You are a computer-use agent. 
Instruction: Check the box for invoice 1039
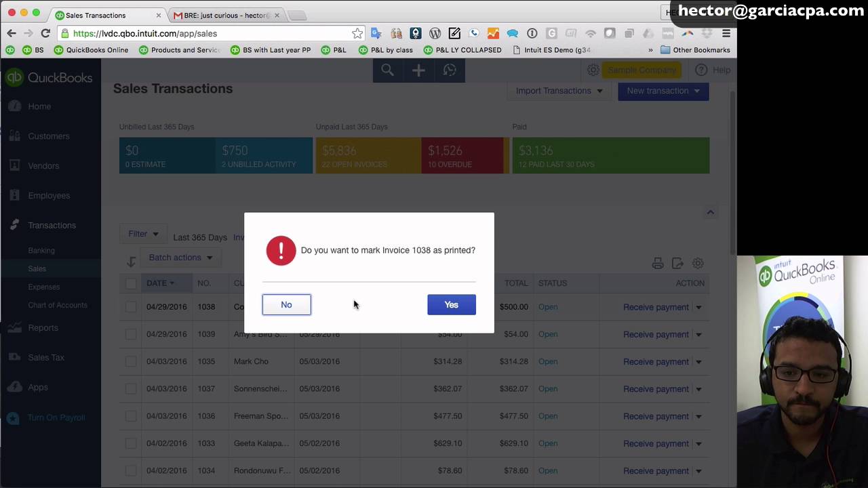(131, 334)
